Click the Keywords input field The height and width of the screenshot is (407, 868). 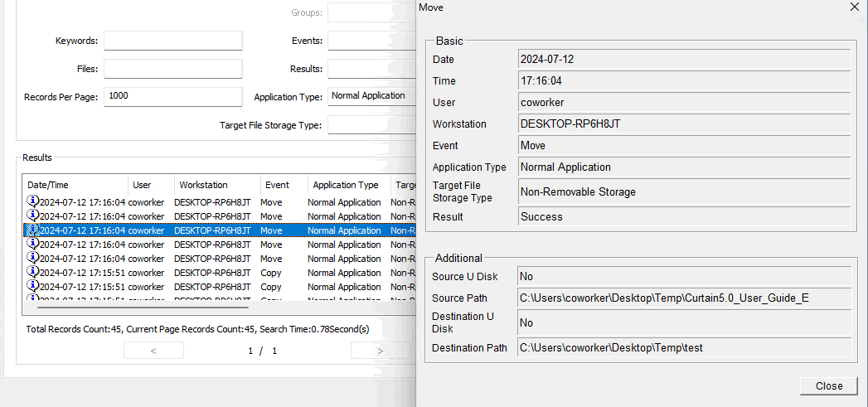172,41
